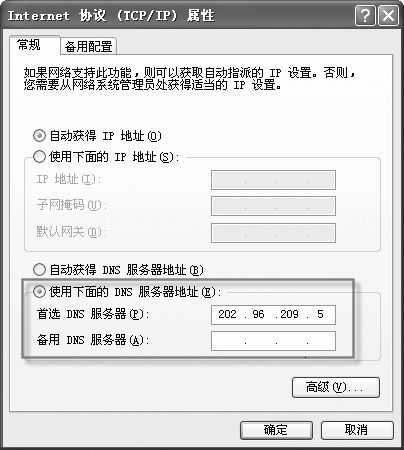This screenshot has width=404, height=450.
Task: Cancel changes with the 取消 button
Action: (x=357, y=430)
